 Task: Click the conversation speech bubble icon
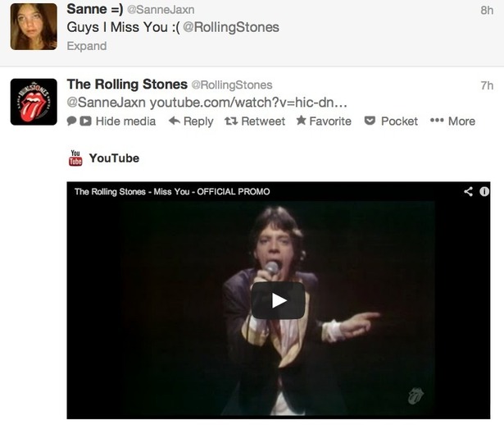[x=72, y=121]
